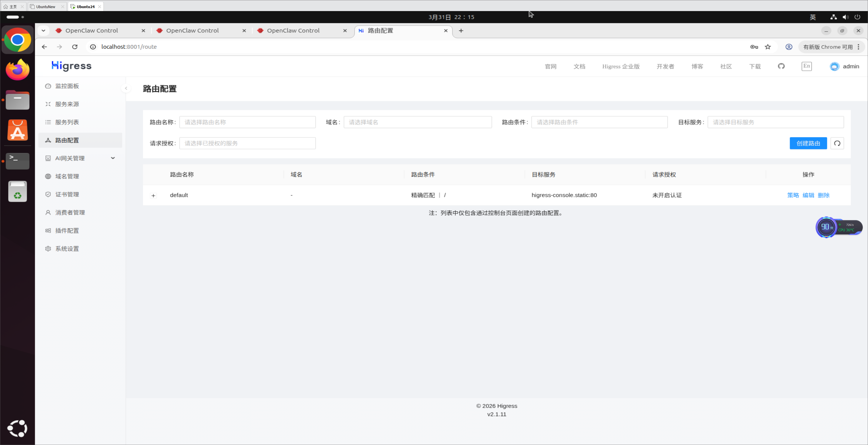Open the 路由名称 filter dropdown
The width and height of the screenshot is (868, 445).
pos(247,122)
